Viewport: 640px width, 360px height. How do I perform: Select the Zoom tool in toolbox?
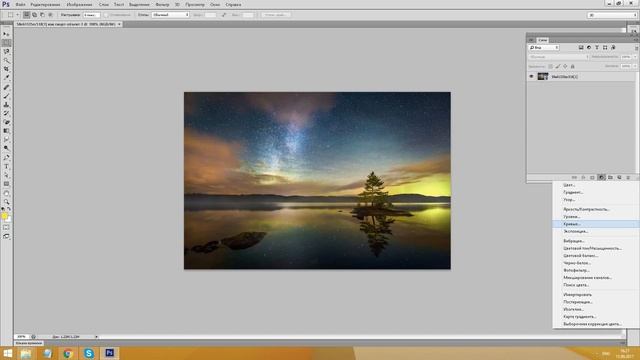[6, 202]
